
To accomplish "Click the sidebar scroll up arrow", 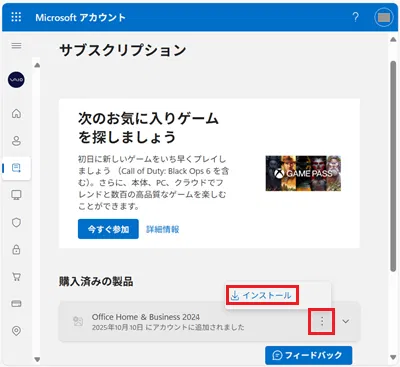I will tap(37, 65).
